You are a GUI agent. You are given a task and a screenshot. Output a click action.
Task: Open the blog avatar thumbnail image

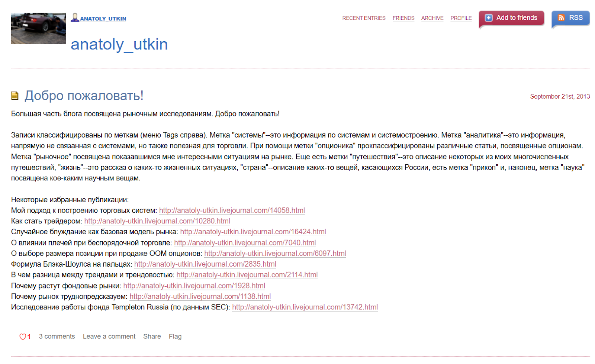pos(39,29)
